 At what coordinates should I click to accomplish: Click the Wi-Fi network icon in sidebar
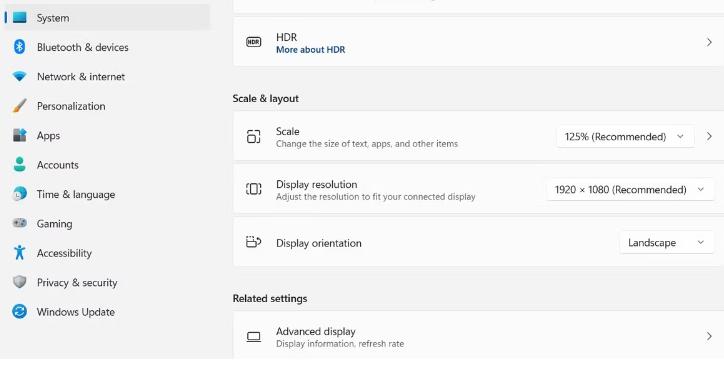click(19, 76)
